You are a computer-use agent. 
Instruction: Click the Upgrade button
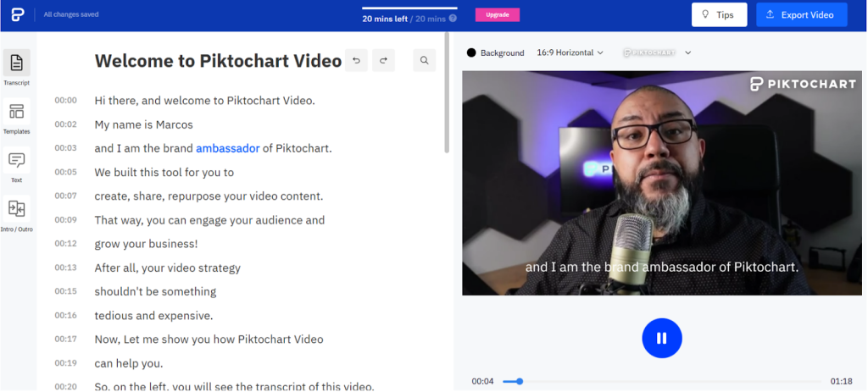point(497,15)
